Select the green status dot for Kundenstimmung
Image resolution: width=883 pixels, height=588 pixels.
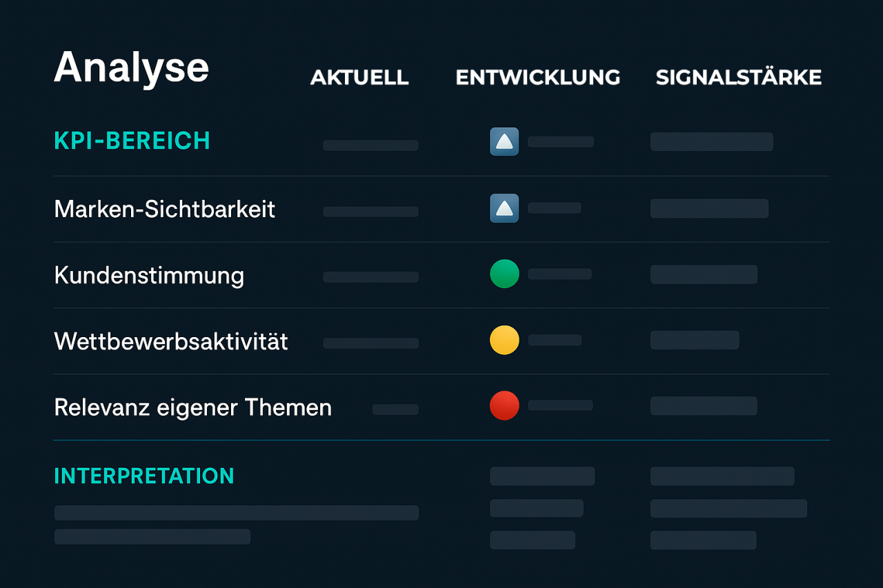(504, 274)
